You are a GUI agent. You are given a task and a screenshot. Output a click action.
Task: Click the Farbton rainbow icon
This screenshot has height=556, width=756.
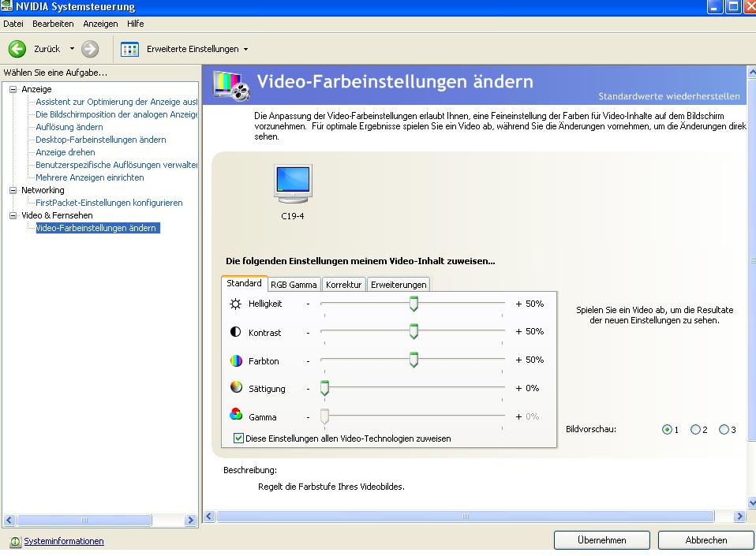pos(236,360)
